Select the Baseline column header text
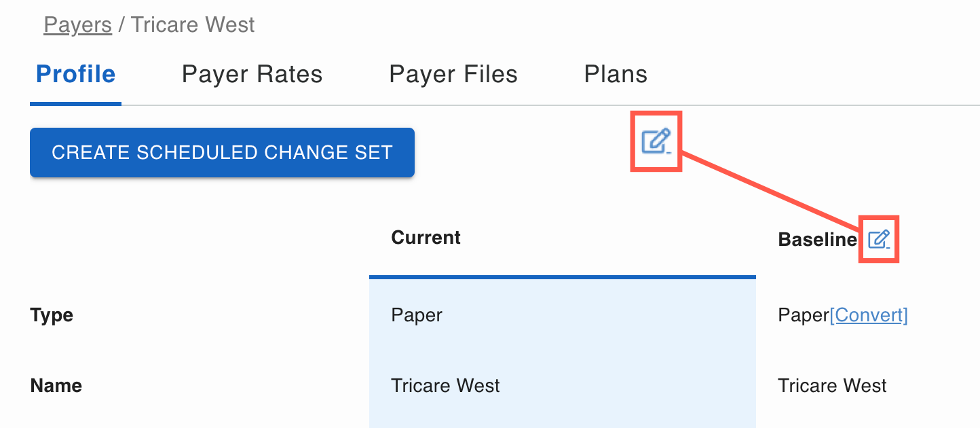Viewport: 980px width, 428px height. (818, 239)
